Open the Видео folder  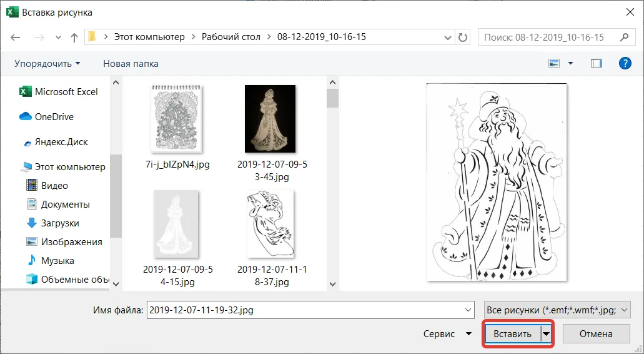coord(47,186)
